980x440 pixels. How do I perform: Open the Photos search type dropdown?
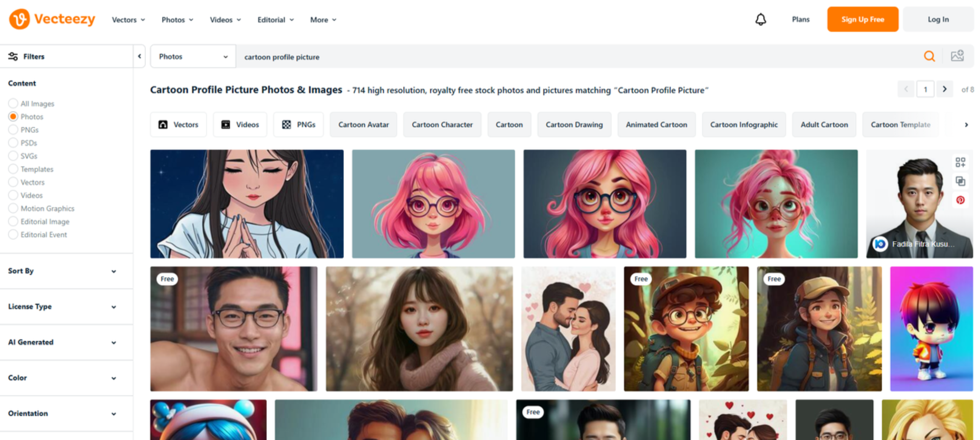(193, 56)
